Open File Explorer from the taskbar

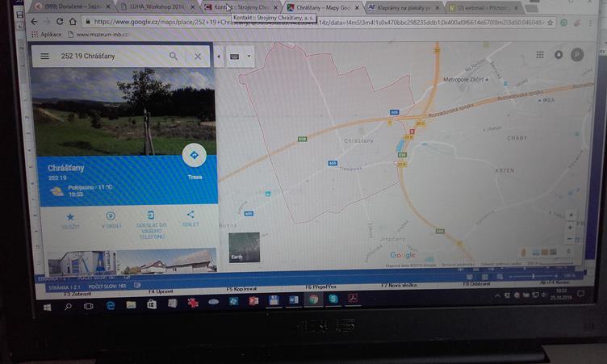coord(131,305)
